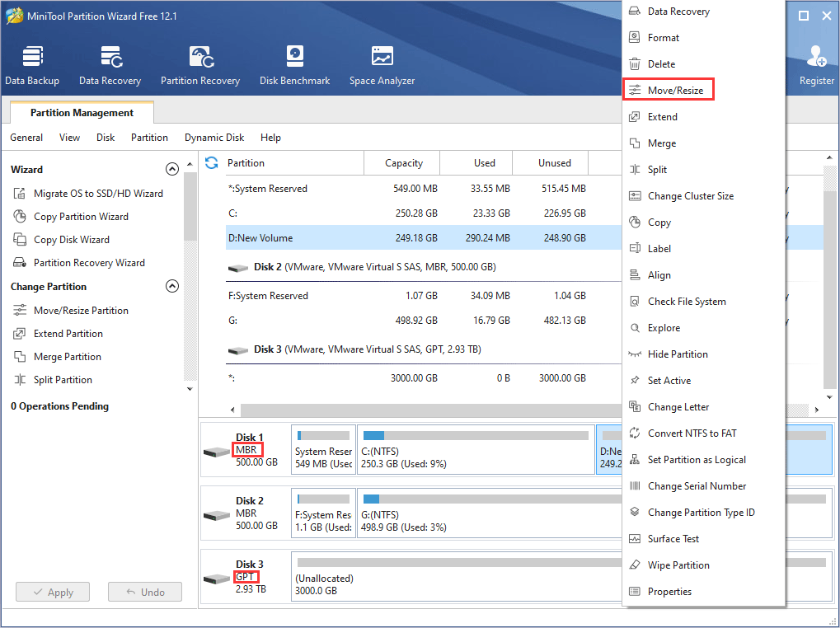Open the Dynamic Disk menu
This screenshot has width=840, height=628.
(214, 137)
